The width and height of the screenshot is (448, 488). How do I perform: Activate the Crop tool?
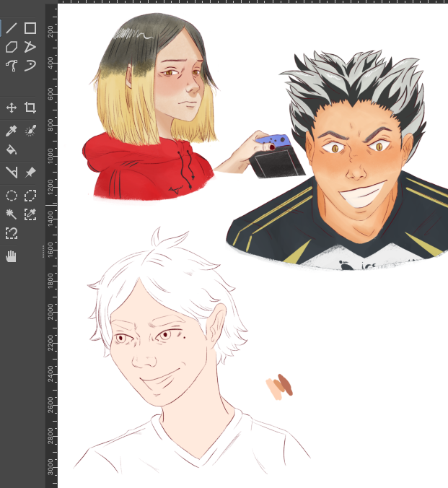coord(30,108)
